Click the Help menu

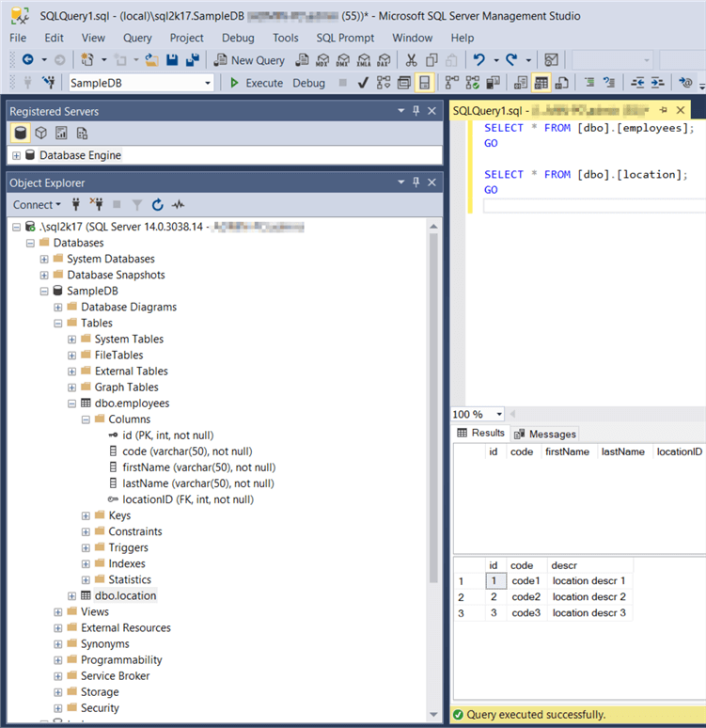(x=463, y=38)
